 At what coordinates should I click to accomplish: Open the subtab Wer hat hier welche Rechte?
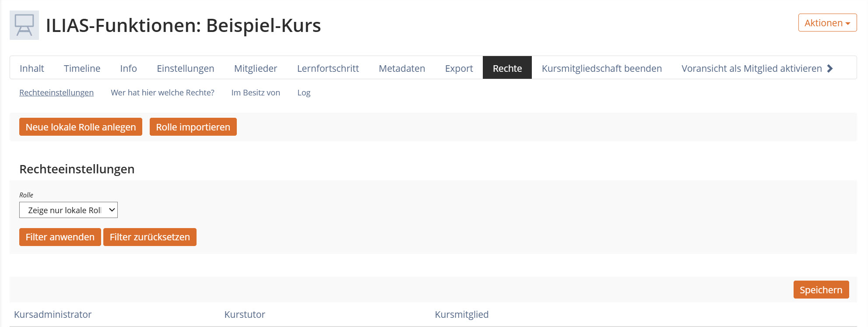tap(162, 92)
